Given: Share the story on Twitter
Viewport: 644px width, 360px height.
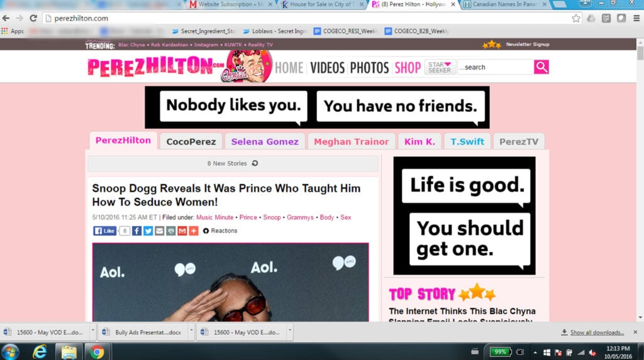Looking at the screenshot, I should pos(148,231).
